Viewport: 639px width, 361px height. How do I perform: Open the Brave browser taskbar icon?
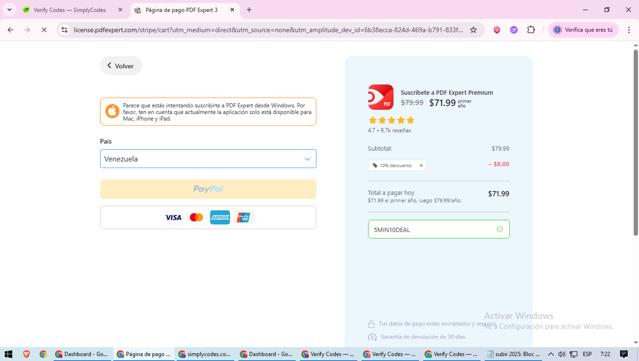pyautogui.click(x=26, y=354)
